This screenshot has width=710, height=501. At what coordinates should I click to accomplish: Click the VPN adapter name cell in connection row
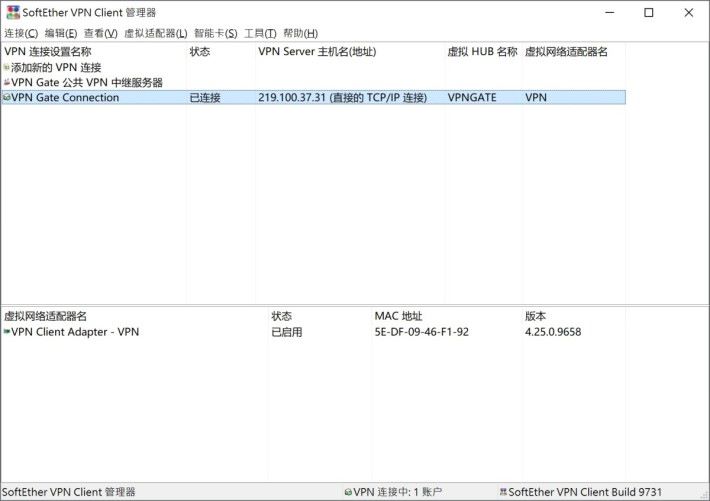(x=536, y=97)
